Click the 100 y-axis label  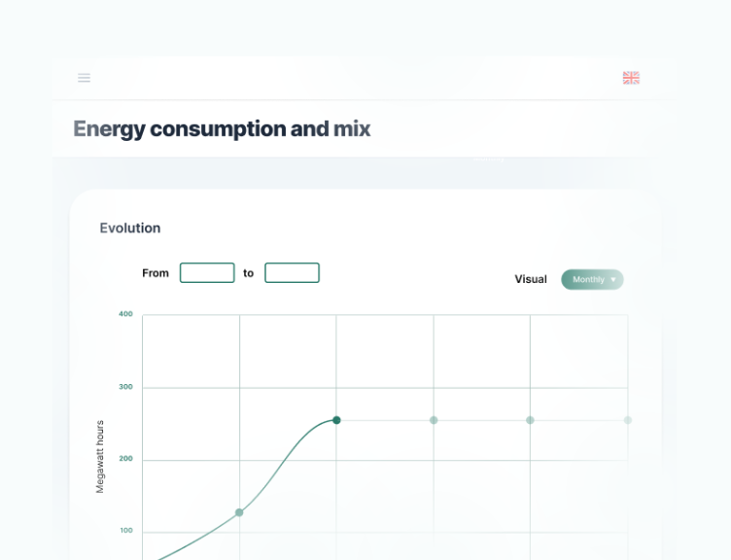(125, 531)
